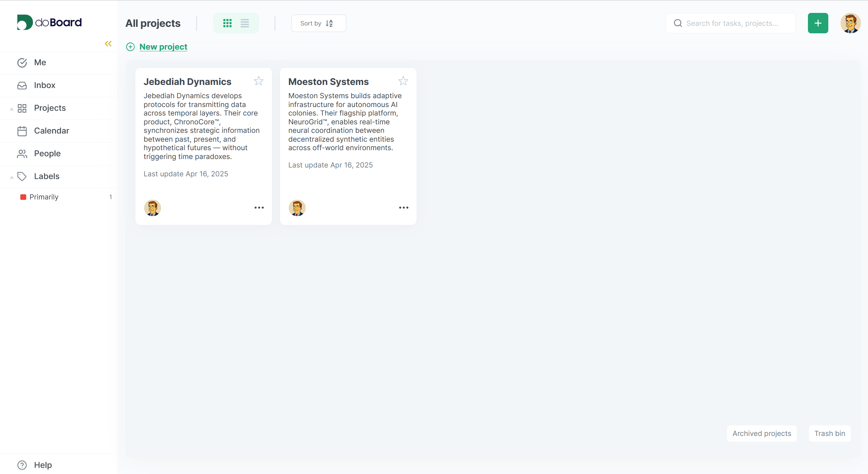868x474 pixels.
Task: Open the People section
Action: [47, 154]
